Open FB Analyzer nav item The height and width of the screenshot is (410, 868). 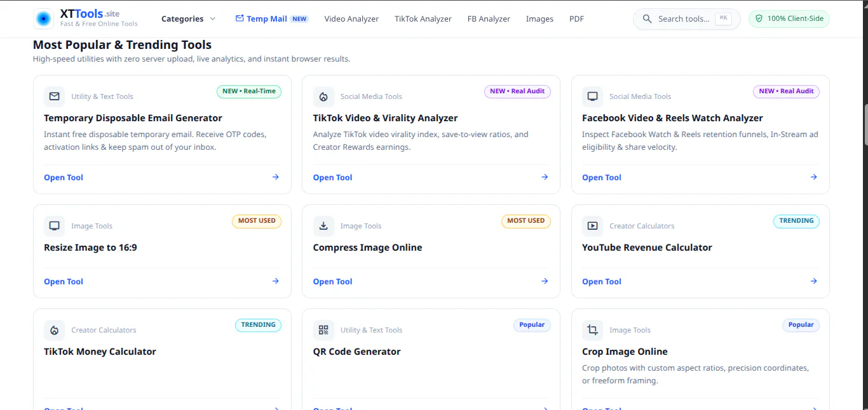(489, 19)
